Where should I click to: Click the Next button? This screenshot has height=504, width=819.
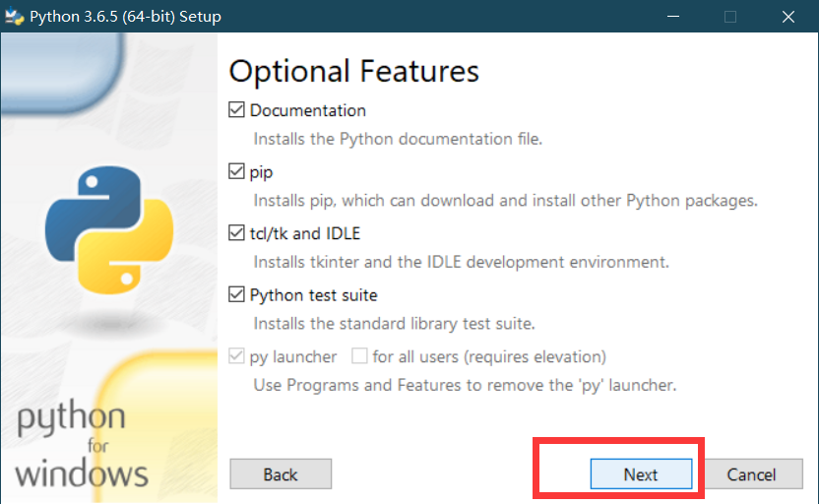pyautogui.click(x=641, y=474)
